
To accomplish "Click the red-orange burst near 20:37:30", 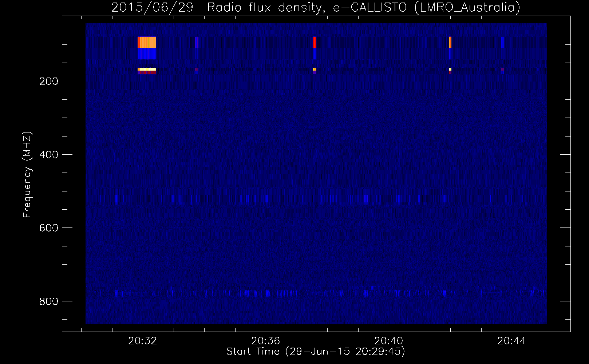I will click(x=315, y=43).
